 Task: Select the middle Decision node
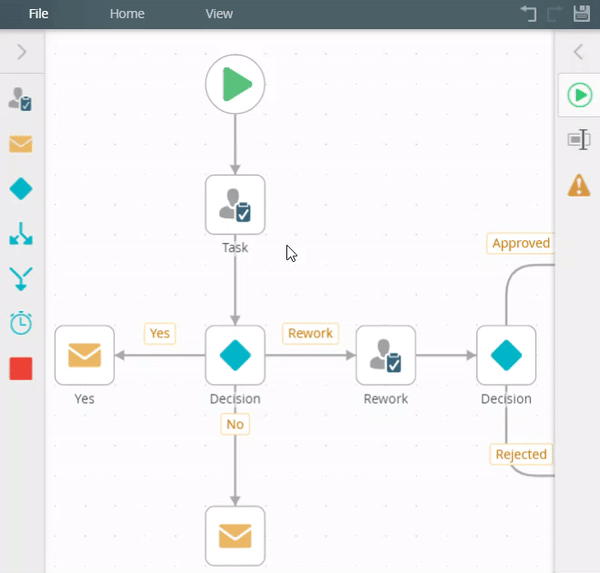tap(235, 355)
